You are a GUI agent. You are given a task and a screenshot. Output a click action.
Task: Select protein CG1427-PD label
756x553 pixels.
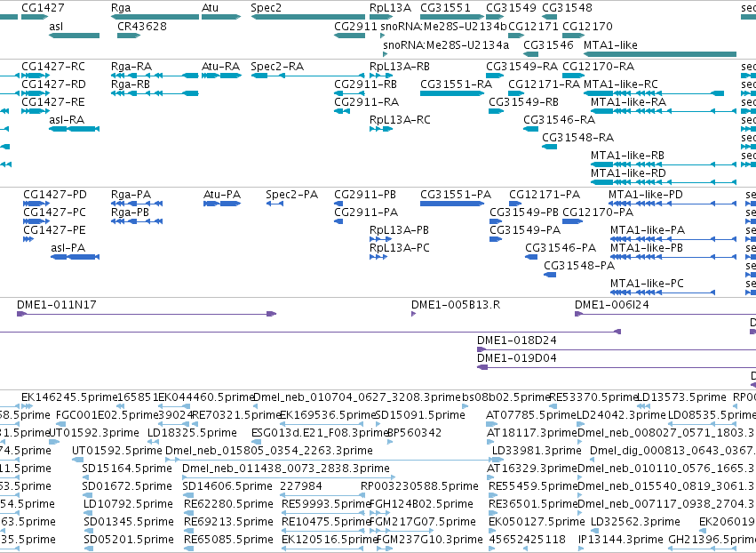pos(55,195)
